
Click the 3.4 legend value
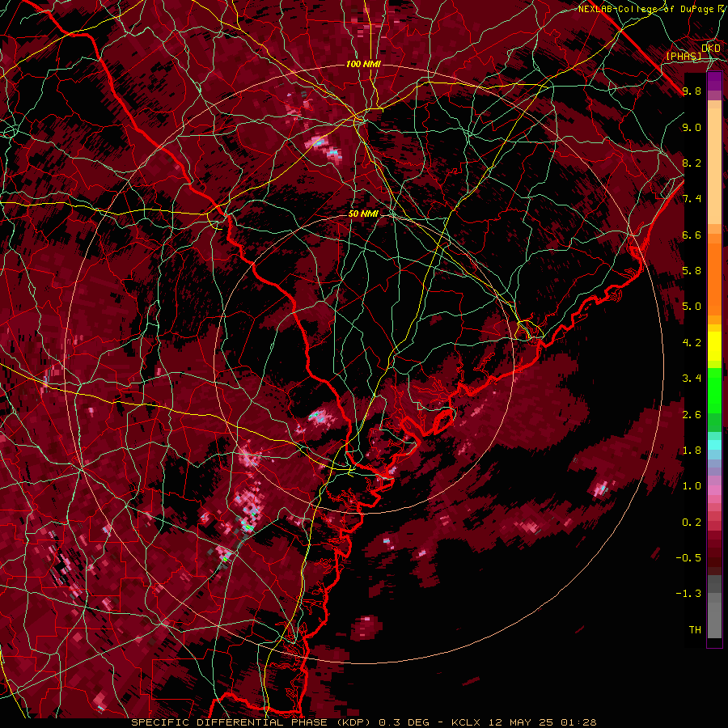(x=692, y=379)
